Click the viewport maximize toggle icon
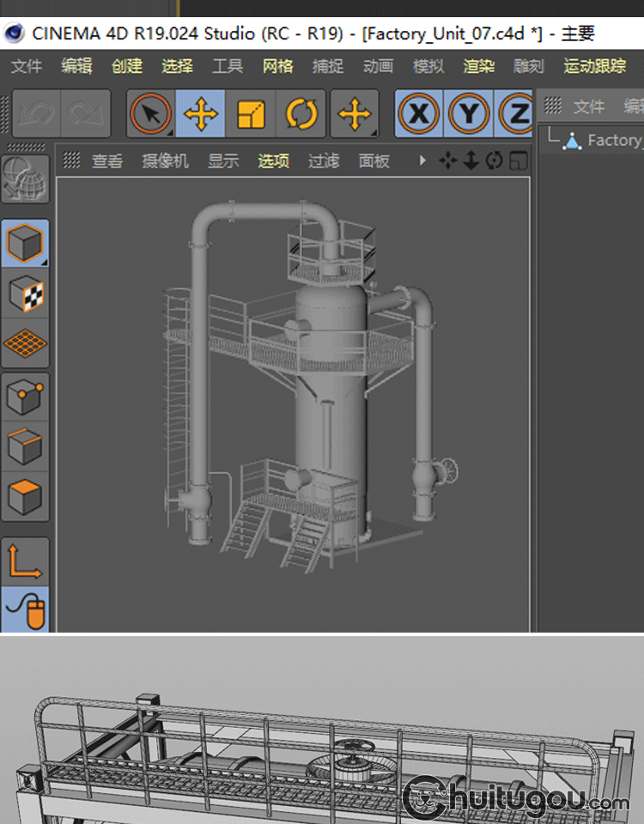The width and height of the screenshot is (644, 824). [518, 161]
